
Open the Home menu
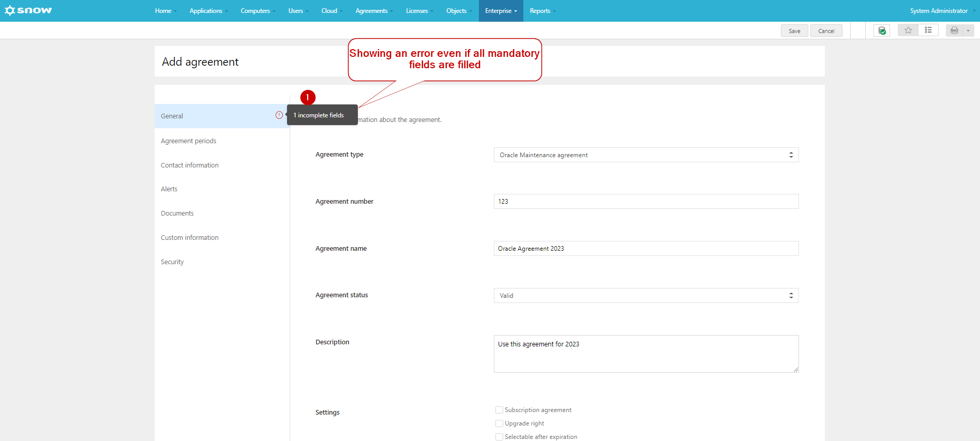coord(165,11)
